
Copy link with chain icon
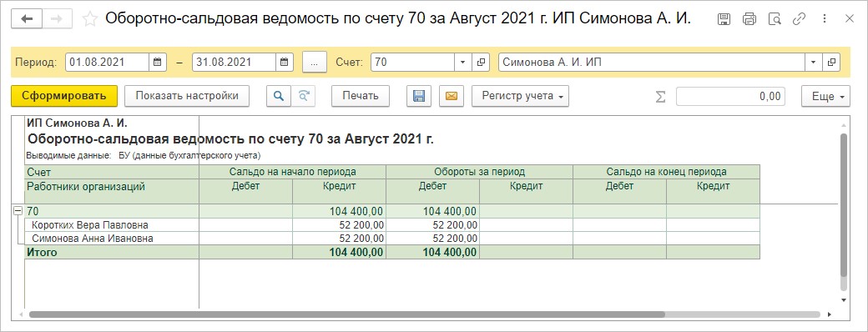[799, 19]
